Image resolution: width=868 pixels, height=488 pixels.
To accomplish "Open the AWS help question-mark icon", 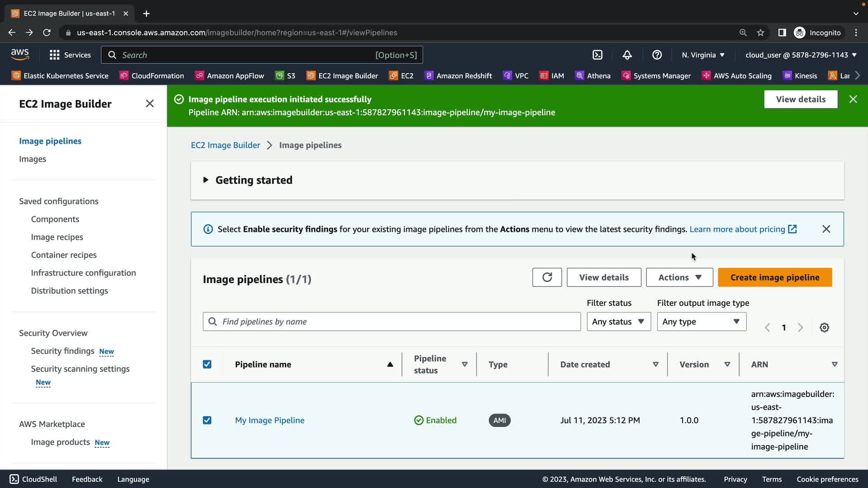I will click(x=657, y=55).
